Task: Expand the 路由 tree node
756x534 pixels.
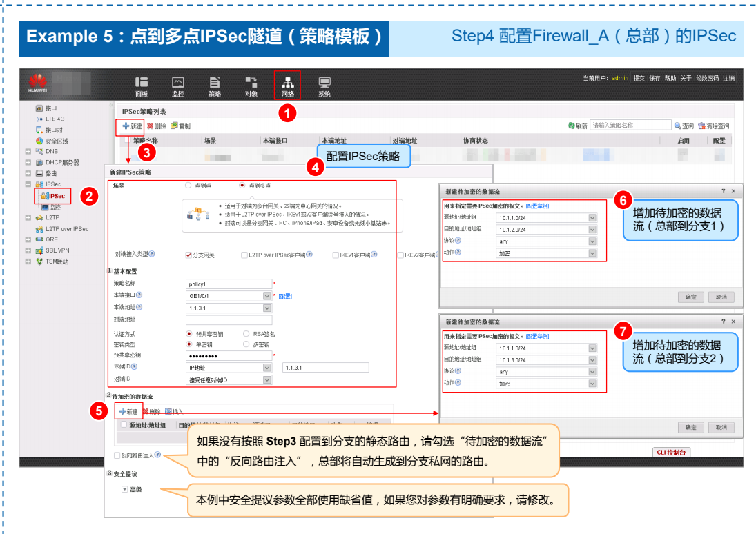Action: [28, 173]
